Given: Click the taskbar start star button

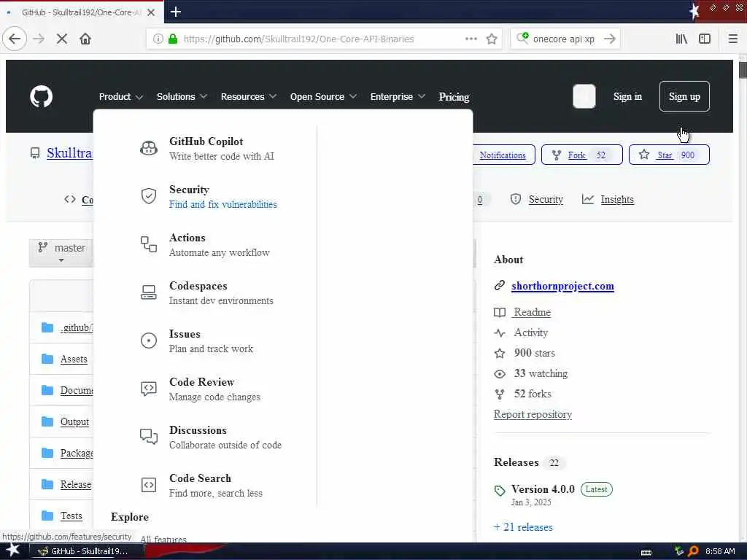Looking at the screenshot, I should click(x=13, y=551).
